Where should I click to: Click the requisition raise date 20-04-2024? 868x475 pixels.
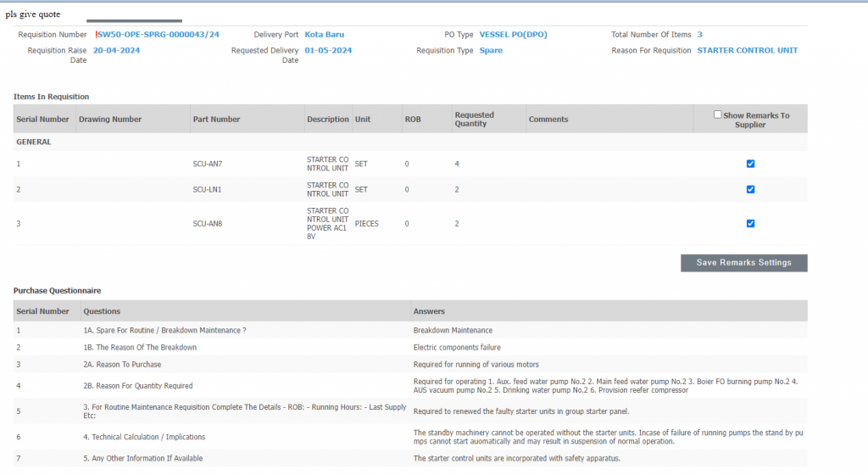[116, 50]
